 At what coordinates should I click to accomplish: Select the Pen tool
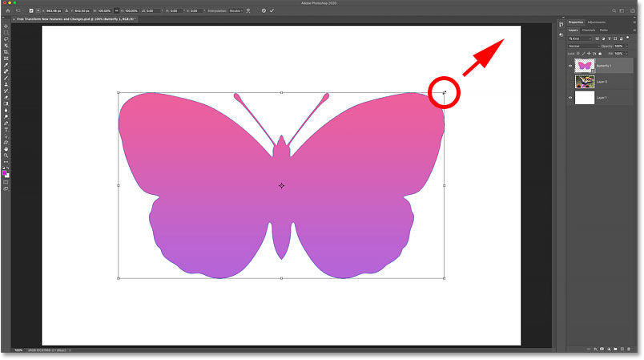pyautogui.click(x=6, y=123)
